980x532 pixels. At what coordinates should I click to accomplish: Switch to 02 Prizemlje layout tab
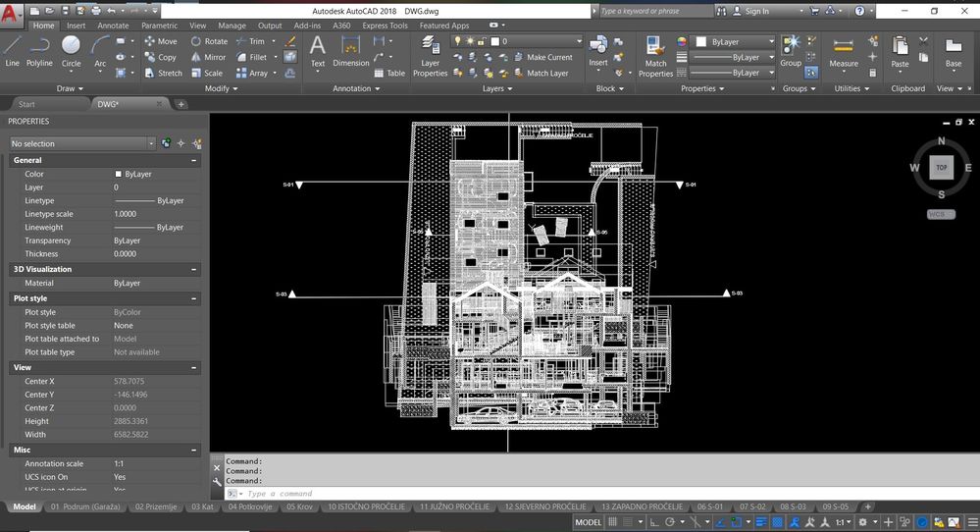click(156, 506)
